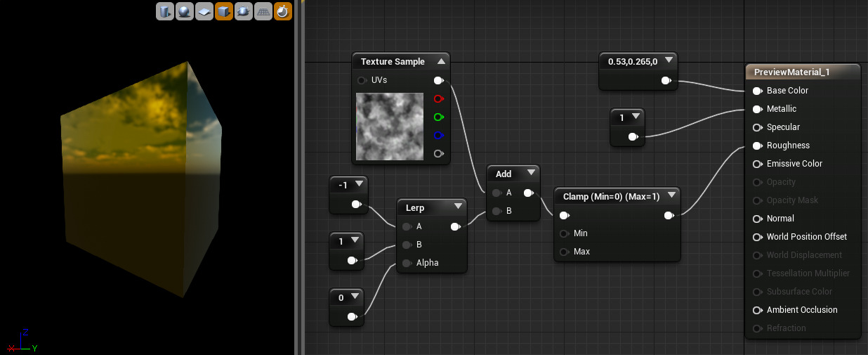
Task: Click the Subsurface Color label
Action: [799, 292]
